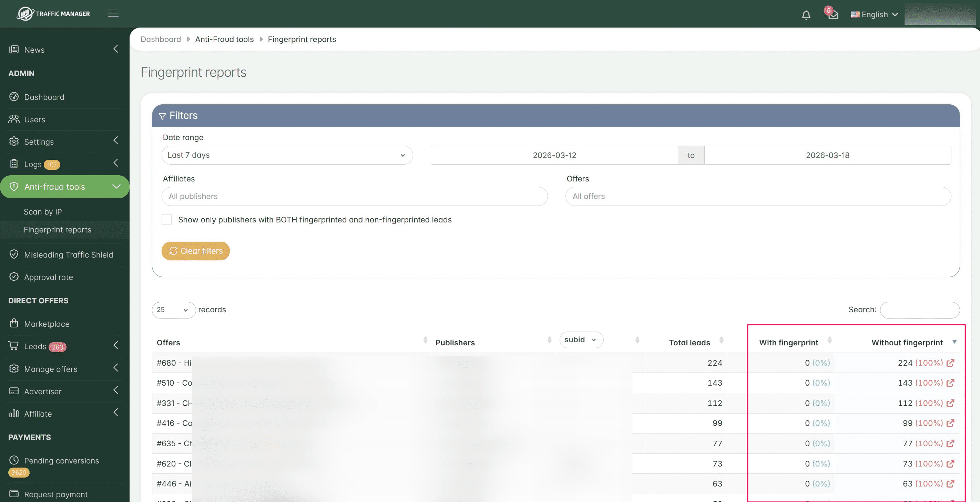Click the Clear filters button
The width and height of the screenshot is (980, 502).
195,251
